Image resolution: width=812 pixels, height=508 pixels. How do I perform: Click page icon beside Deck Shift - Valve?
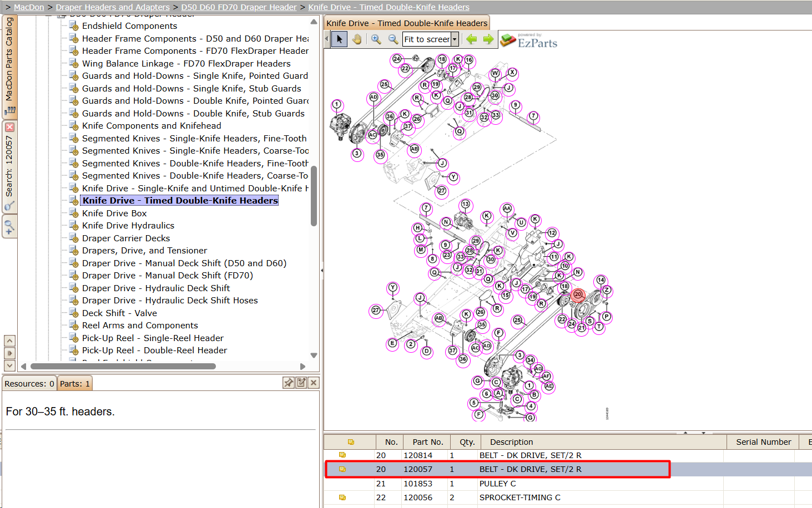point(74,313)
